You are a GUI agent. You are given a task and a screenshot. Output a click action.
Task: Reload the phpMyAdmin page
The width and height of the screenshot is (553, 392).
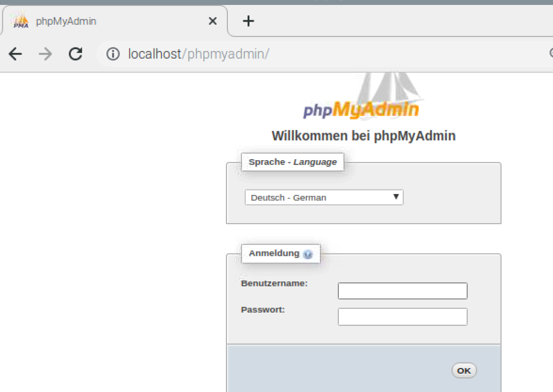[x=75, y=55]
